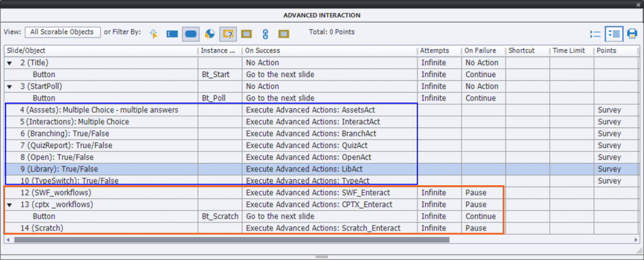Click the last gold-framed filter icon
The image size is (644, 260).
tap(284, 33)
